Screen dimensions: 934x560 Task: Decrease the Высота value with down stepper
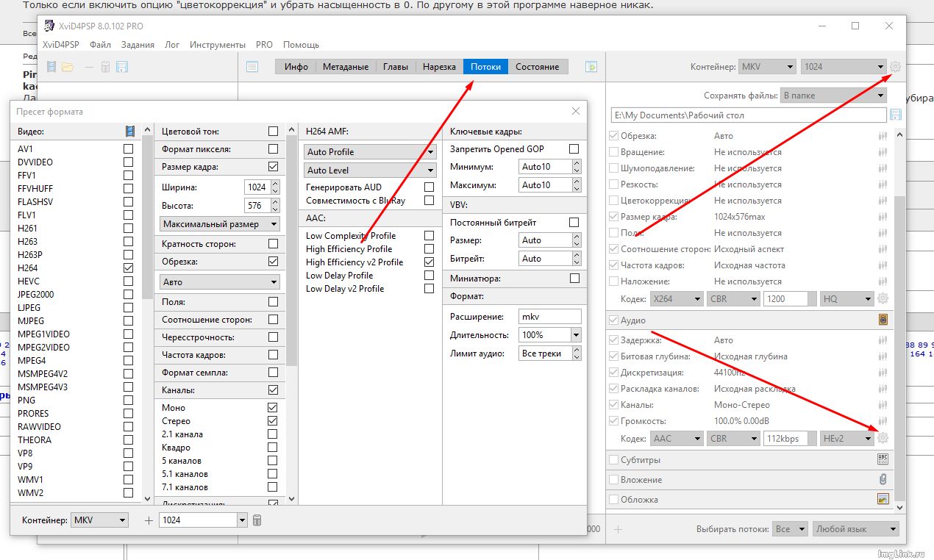[276, 209]
